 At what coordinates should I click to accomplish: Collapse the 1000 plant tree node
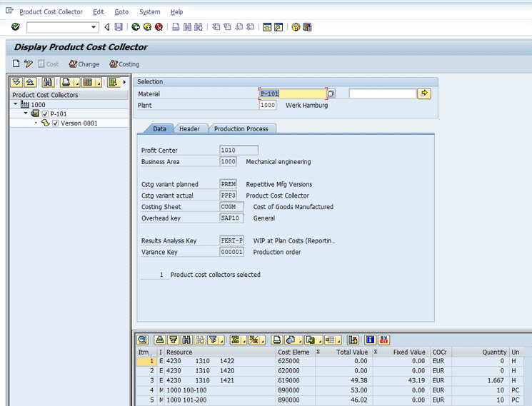pos(16,105)
